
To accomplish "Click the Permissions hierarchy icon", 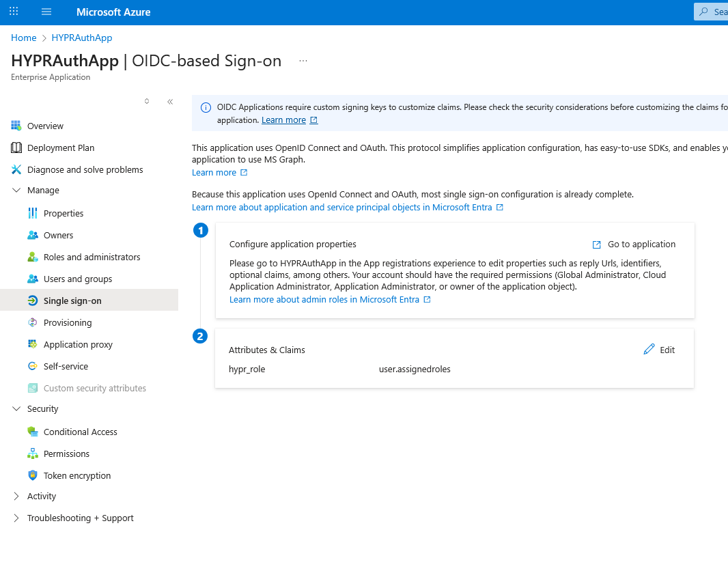I will click(33, 453).
